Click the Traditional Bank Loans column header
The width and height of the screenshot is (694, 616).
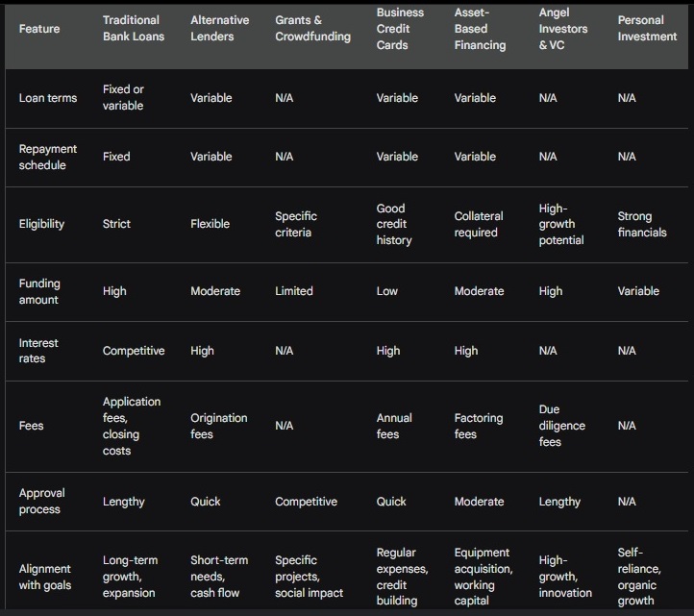(134, 28)
